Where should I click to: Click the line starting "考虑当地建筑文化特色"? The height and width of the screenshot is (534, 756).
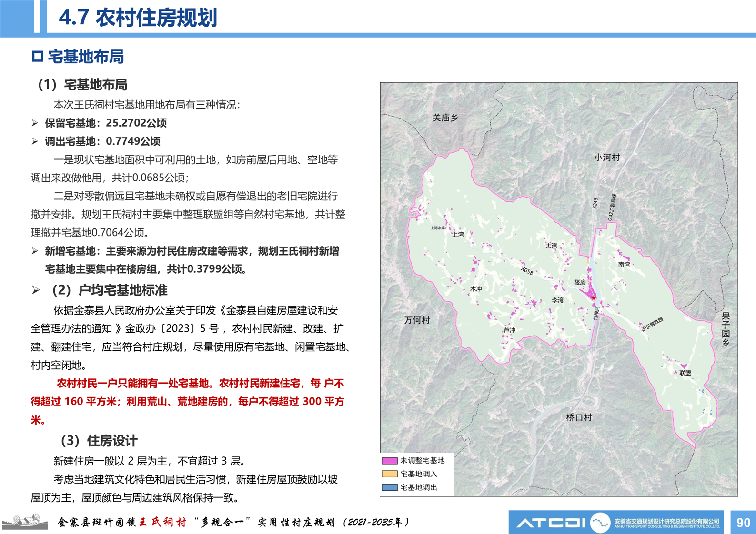(195, 479)
